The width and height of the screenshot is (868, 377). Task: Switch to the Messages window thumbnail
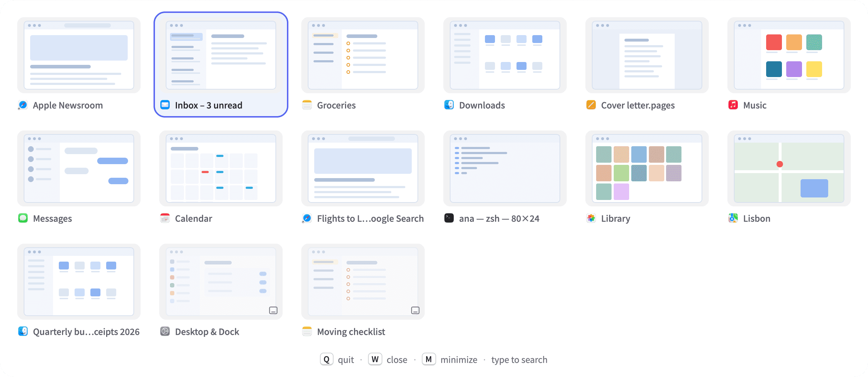[x=79, y=168]
